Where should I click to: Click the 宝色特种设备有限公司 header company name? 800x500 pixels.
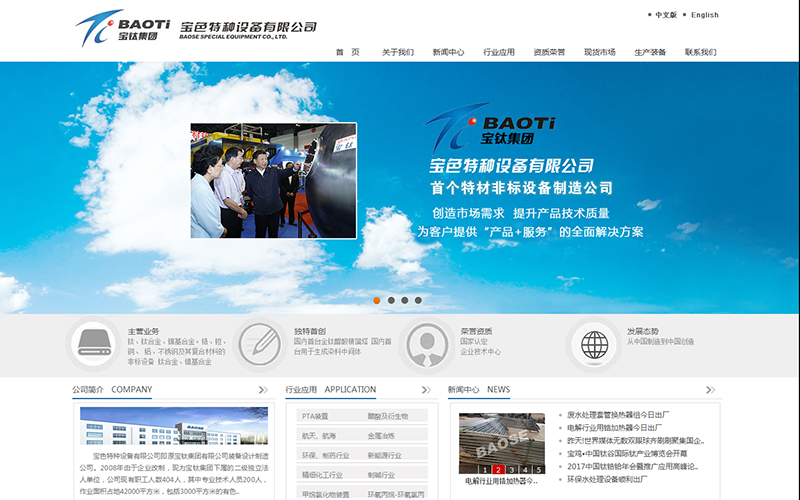(248, 30)
